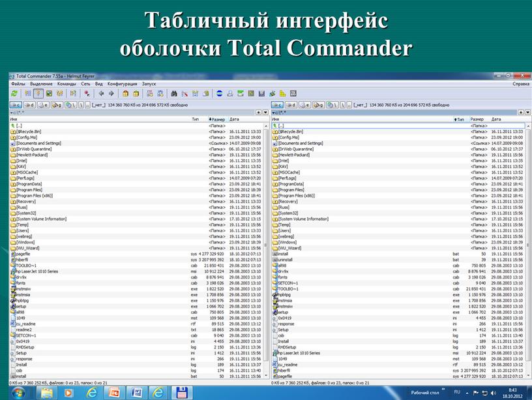The width and height of the screenshot is (532, 400).
Task: Select [Program Files] folder in left panel
Action: 136,190
